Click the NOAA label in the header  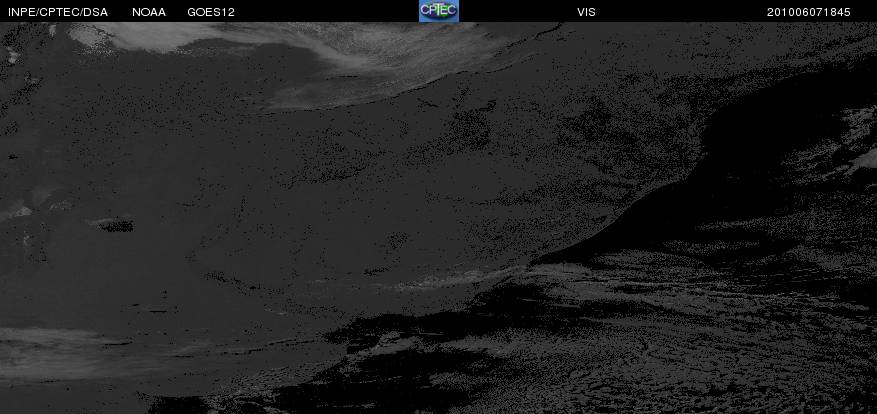[149, 12]
